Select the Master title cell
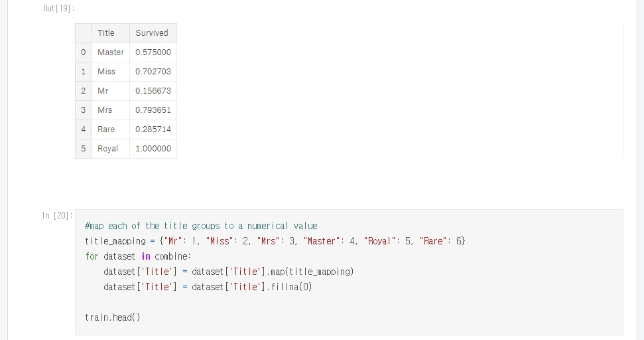Image resolution: width=644 pixels, height=340 pixels. point(111,52)
